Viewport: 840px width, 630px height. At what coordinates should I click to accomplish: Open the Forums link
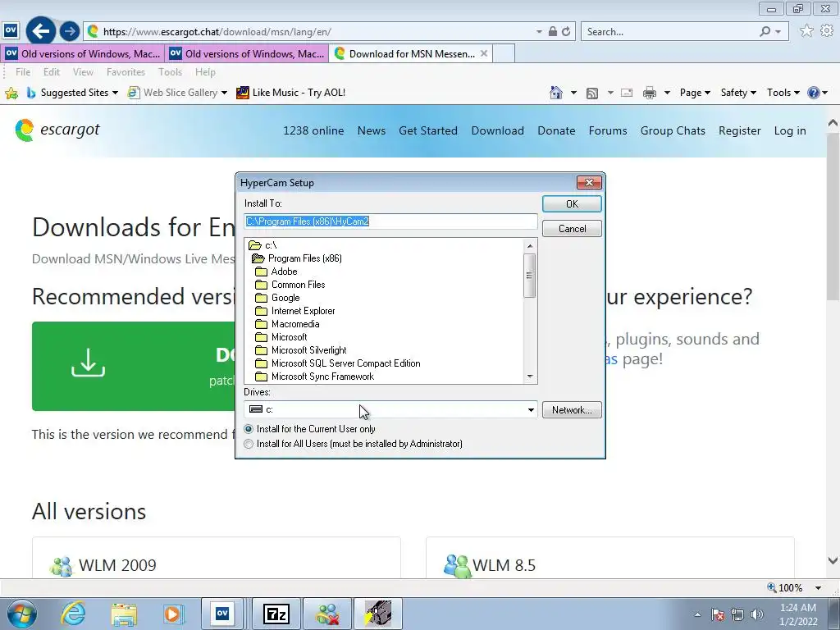coord(608,130)
